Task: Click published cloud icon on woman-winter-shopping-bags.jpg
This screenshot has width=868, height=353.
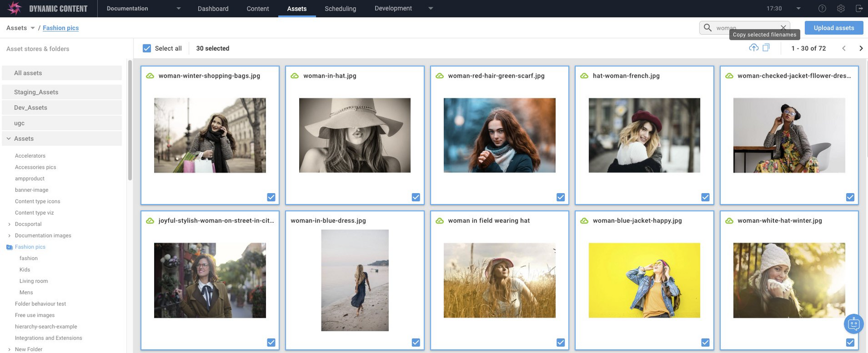Action: tap(150, 76)
